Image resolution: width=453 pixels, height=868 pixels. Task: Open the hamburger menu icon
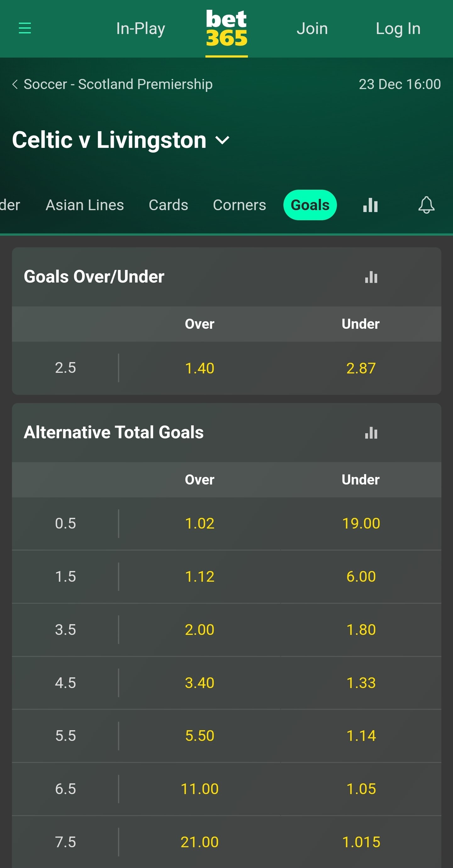click(25, 28)
